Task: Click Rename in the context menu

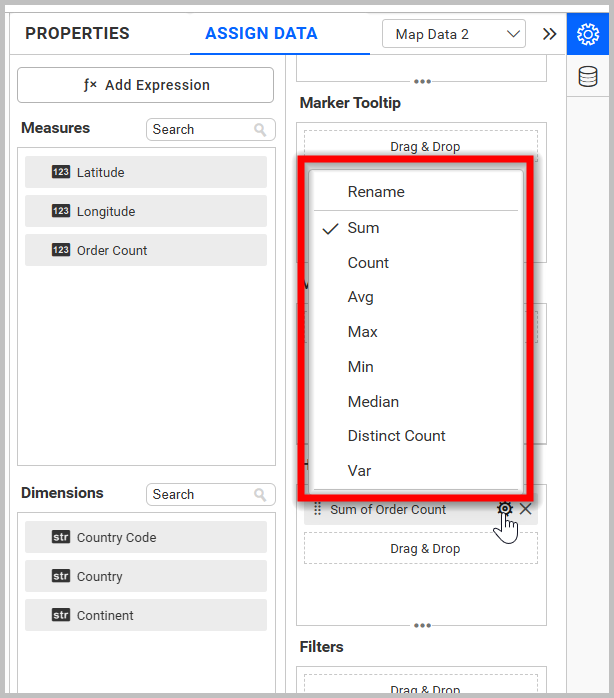Action: pyautogui.click(x=376, y=192)
